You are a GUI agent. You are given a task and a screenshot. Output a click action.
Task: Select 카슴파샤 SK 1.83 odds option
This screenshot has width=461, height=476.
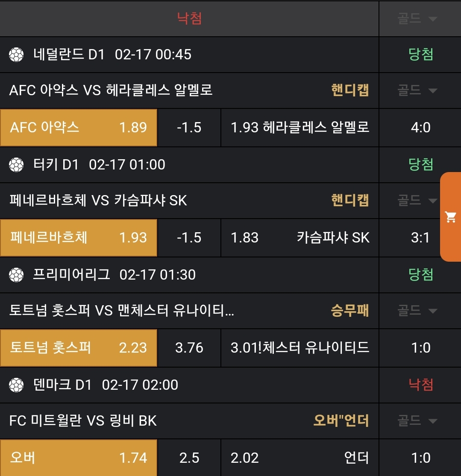pos(300,238)
